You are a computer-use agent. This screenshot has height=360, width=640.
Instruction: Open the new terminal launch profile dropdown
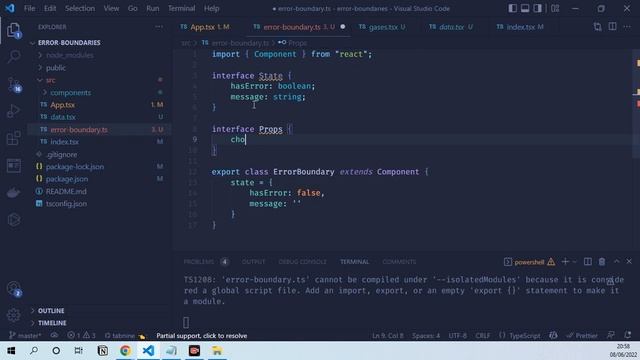click(574, 262)
